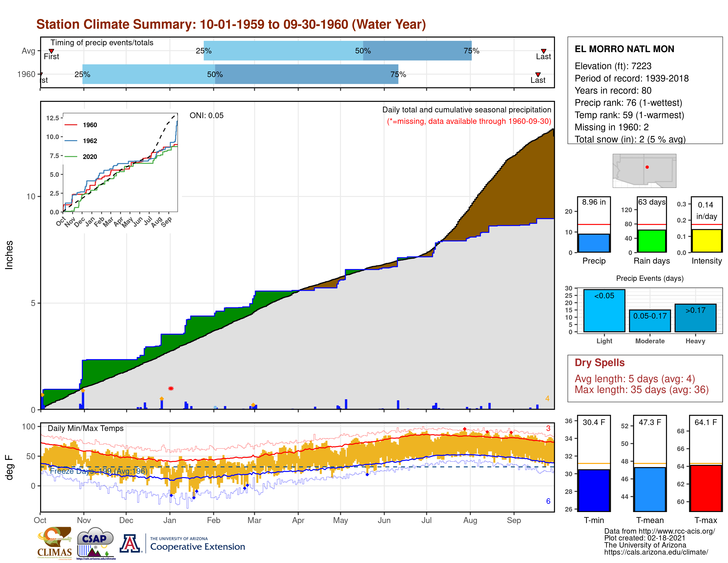Click the station title EL MORRO NATL MON

624,49
